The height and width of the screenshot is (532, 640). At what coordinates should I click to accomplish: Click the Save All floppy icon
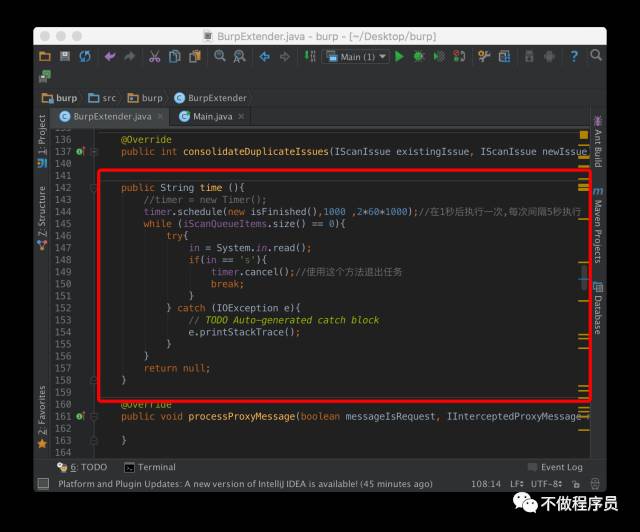click(x=65, y=56)
